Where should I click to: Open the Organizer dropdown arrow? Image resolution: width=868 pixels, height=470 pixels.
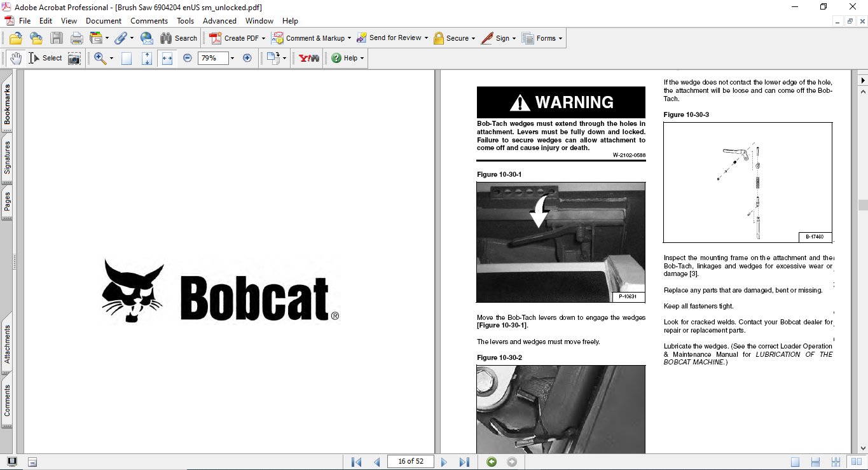pyautogui.click(x=107, y=38)
